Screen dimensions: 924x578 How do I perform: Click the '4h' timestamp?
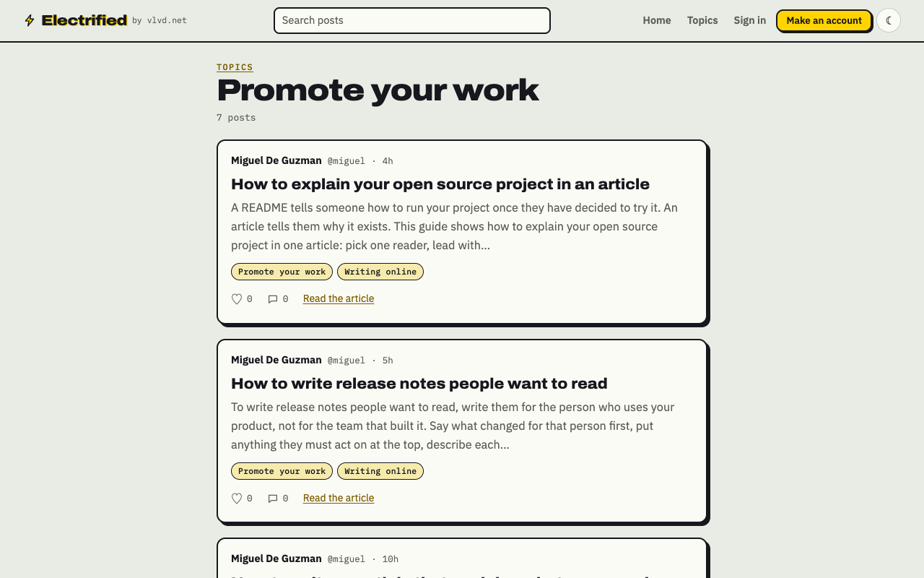388,161
